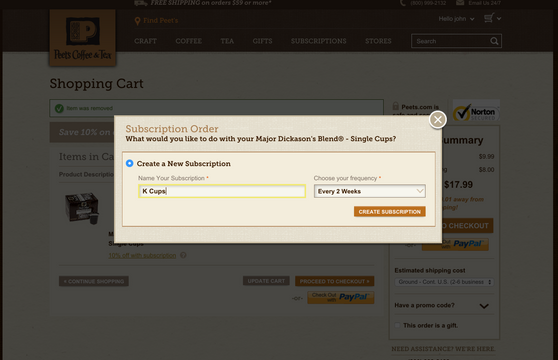
Task: Close the Subscription Order dialog
Action: click(x=438, y=120)
